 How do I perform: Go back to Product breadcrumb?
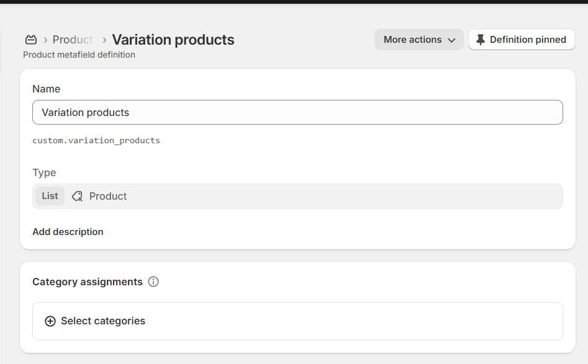[x=73, y=40]
